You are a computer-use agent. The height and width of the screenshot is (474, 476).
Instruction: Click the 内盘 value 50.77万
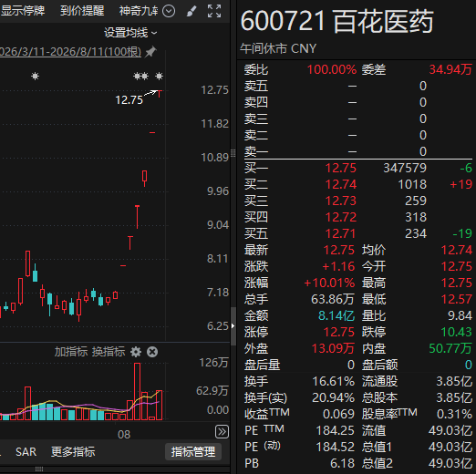(450, 348)
